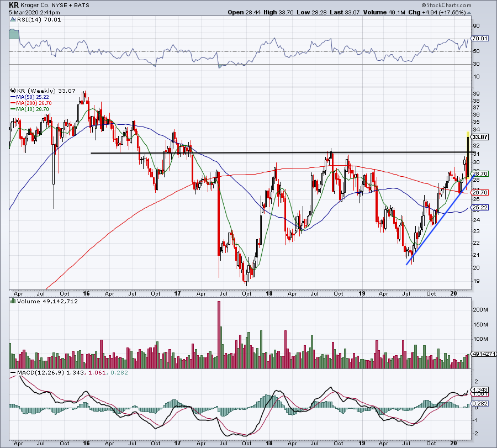Click the 39 label on the price axis

point(477,94)
